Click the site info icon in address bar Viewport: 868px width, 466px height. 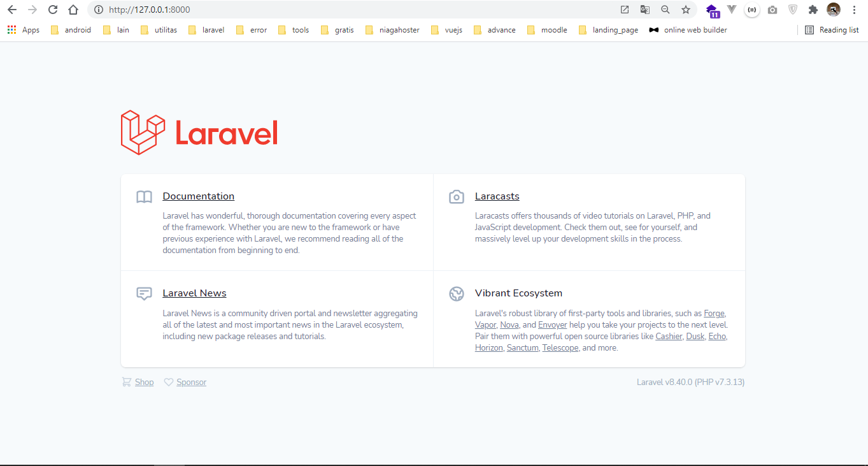(99, 10)
